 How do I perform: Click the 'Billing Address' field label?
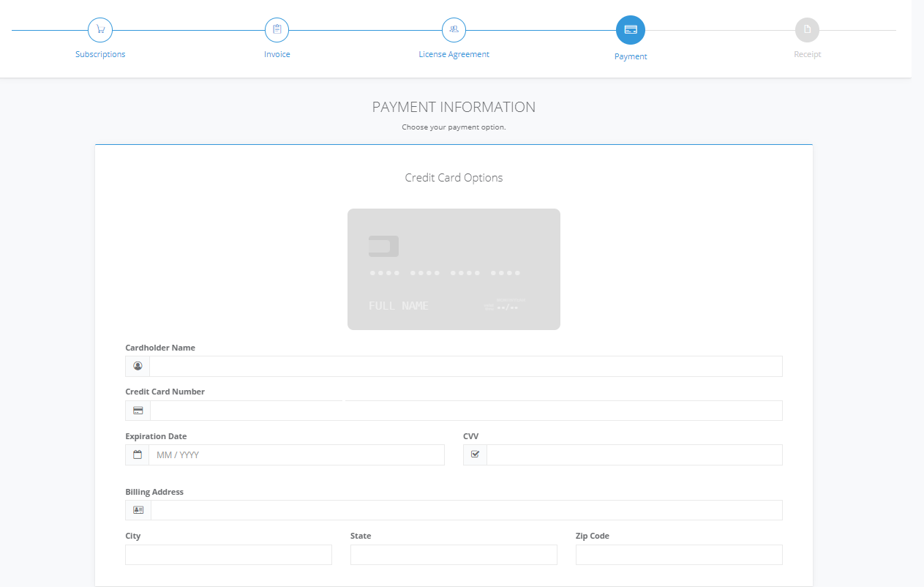[154, 492]
